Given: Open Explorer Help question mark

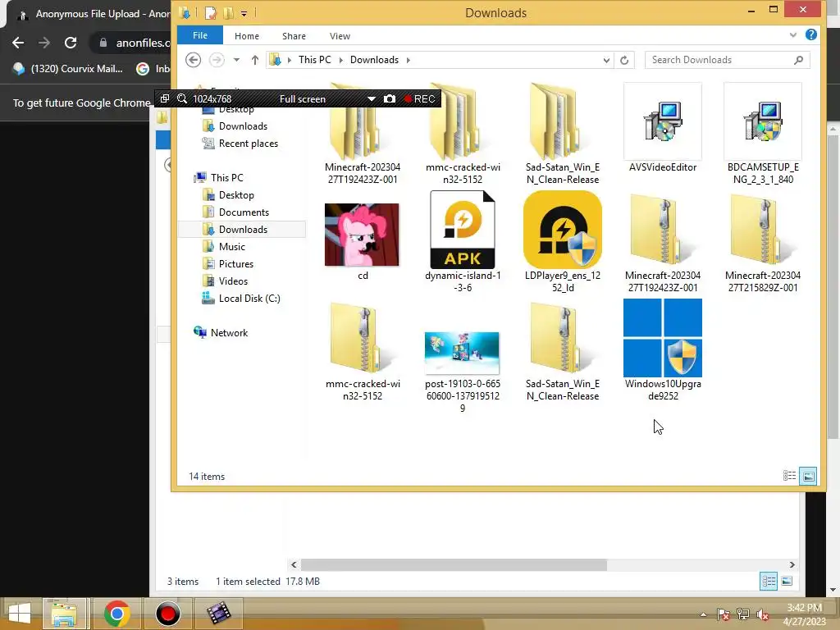Looking at the screenshot, I should (x=811, y=34).
